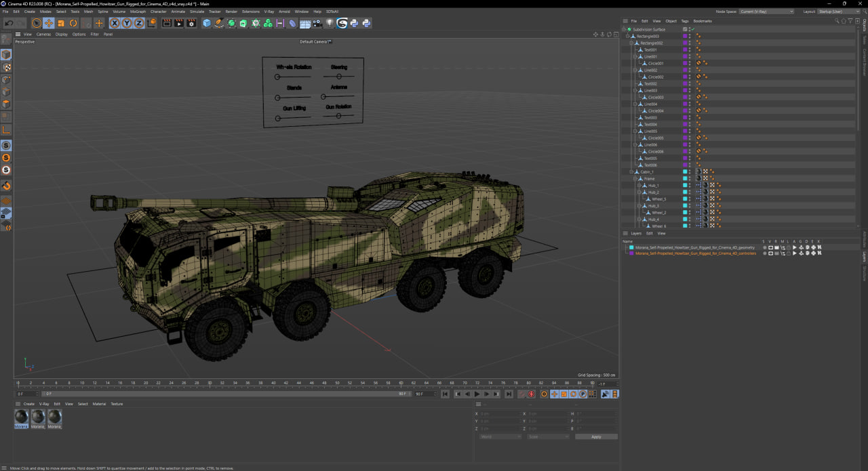Play the animation forward
Viewport: 868px width, 471px height.
click(477, 394)
